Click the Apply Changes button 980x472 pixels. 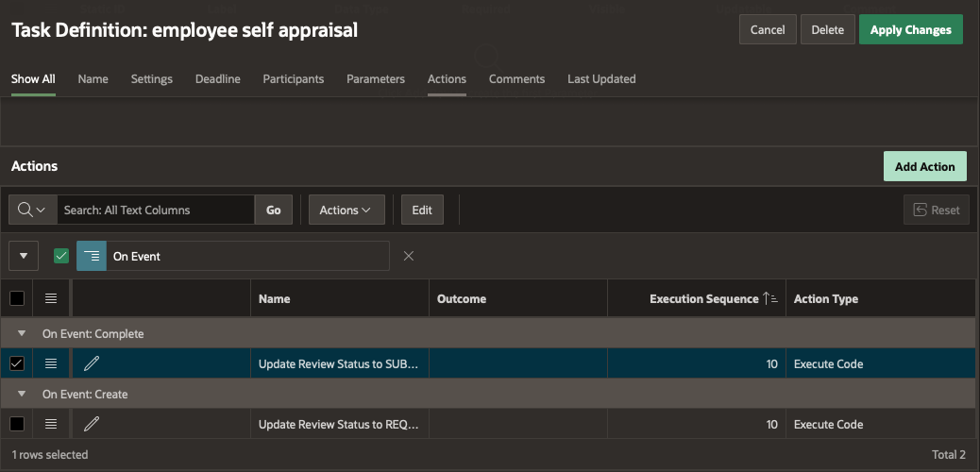910,29
